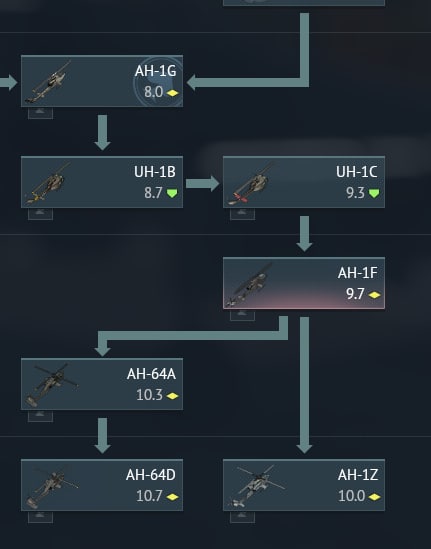Click small slot icon beneath AH-1F card
The height and width of the screenshot is (549, 431).
tap(243, 315)
